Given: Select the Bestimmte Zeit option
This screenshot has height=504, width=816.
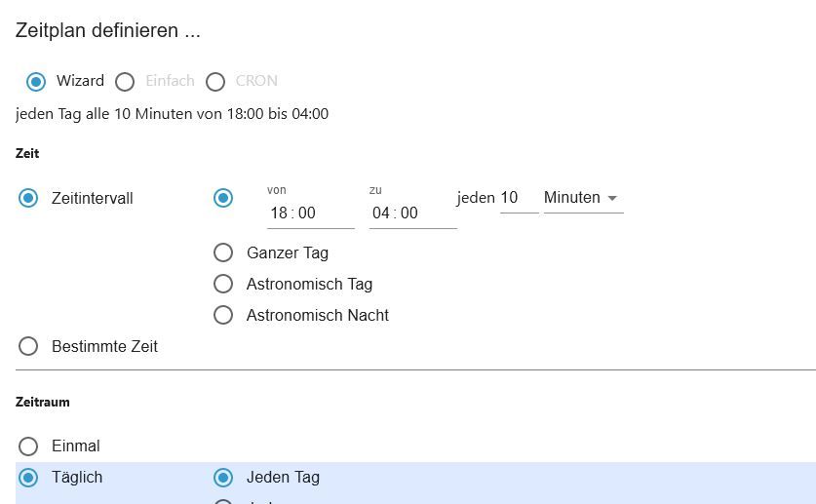Looking at the screenshot, I should click(28, 346).
